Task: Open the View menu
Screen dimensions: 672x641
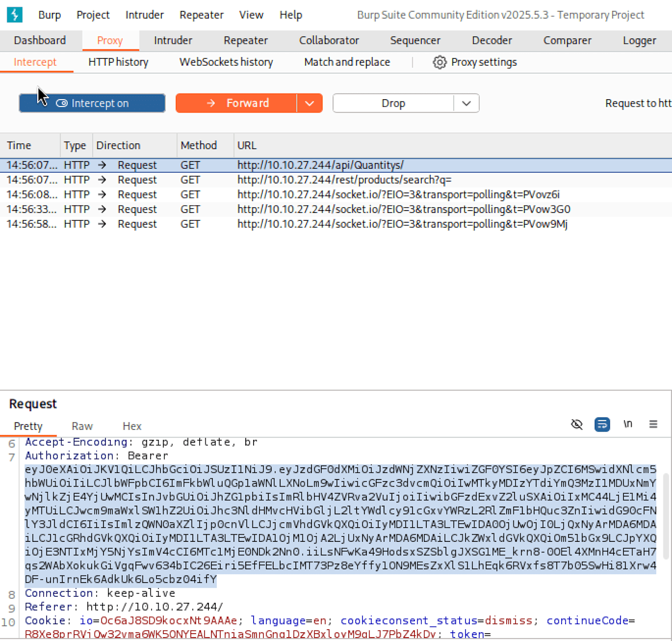Action: (251, 15)
